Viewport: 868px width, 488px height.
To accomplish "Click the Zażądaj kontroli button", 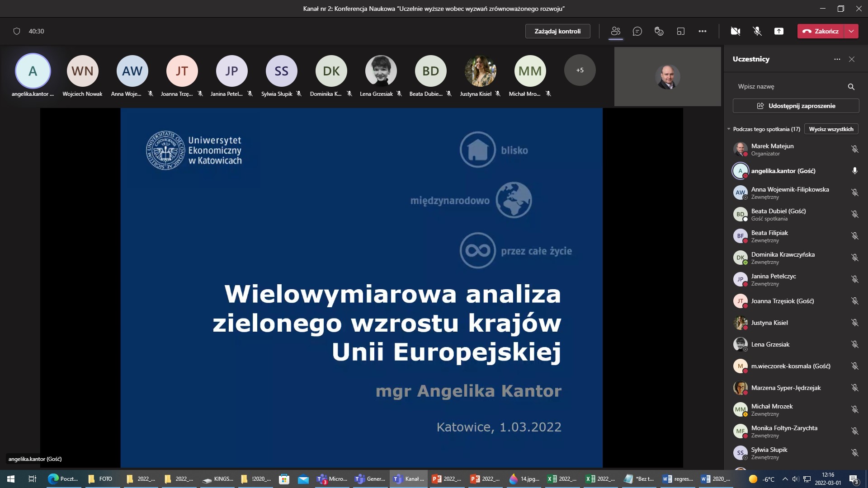I will pyautogui.click(x=557, y=31).
